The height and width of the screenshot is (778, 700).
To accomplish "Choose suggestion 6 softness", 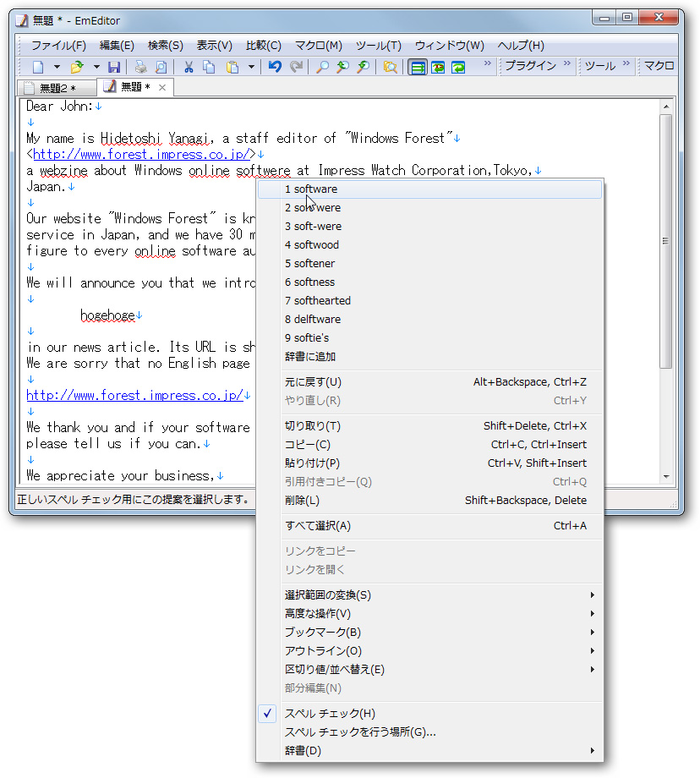I will pyautogui.click(x=429, y=282).
